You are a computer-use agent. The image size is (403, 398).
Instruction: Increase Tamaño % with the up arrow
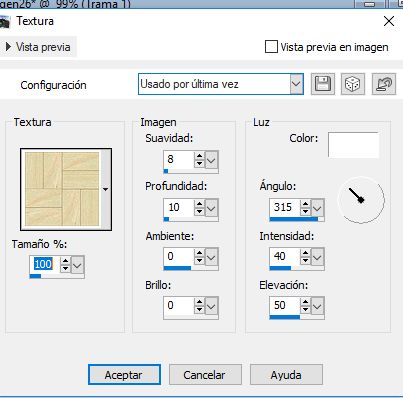click(65, 261)
